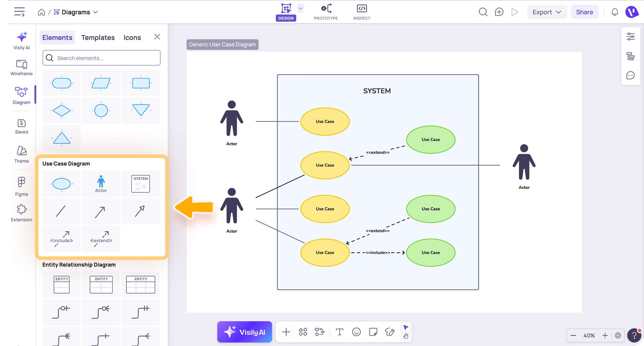The image size is (644, 346).
Task: Open the Saved sidebar panel
Action: [x=21, y=127]
